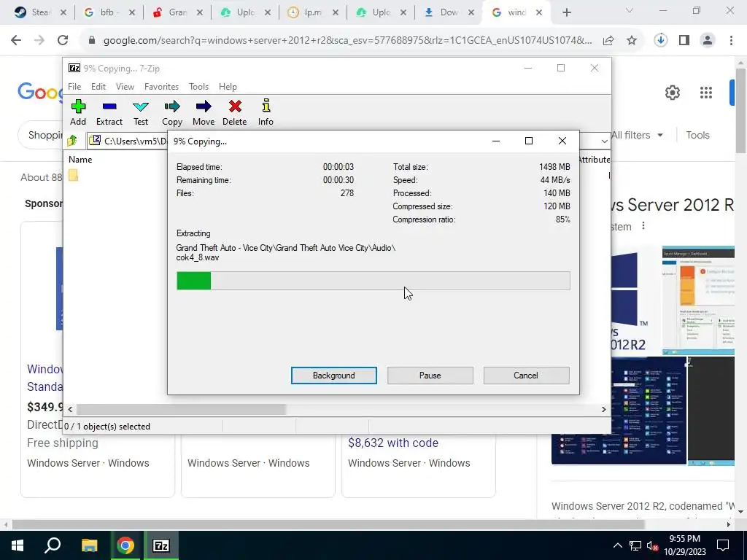Go up one folder level in 7-Zip
The width and height of the screenshot is (747, 560).
click(x=72, y=141)
